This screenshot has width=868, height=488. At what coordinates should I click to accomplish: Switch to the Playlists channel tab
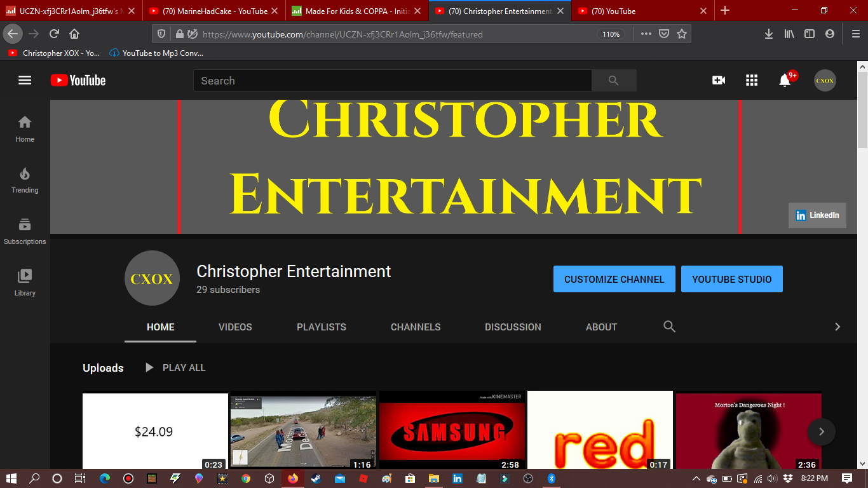point(322,327)
